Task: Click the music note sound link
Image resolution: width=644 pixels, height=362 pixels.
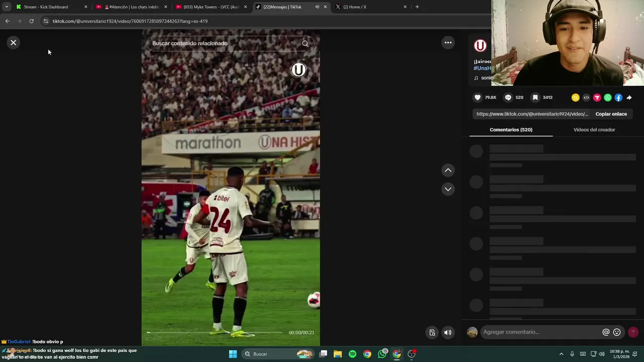Action: coord(484,78)
